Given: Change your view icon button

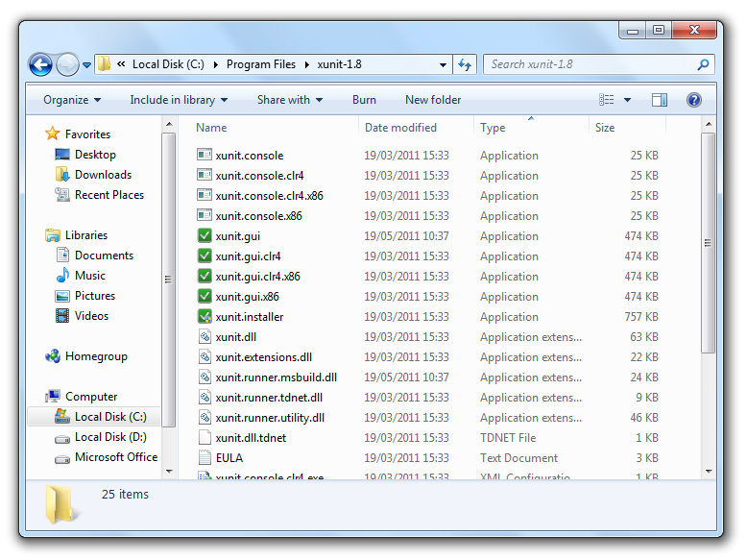Looking at the screenshot, I should 606,100.
